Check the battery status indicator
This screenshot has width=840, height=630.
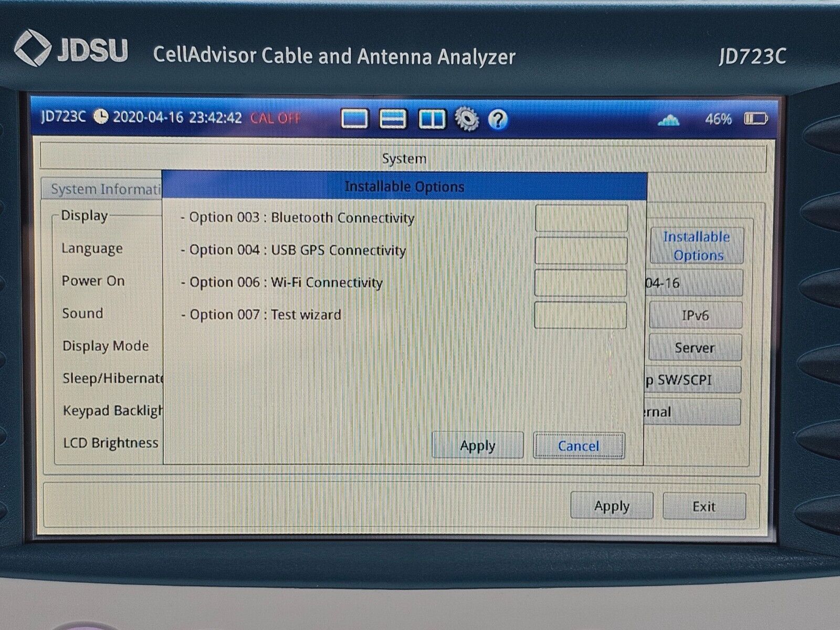757,120
